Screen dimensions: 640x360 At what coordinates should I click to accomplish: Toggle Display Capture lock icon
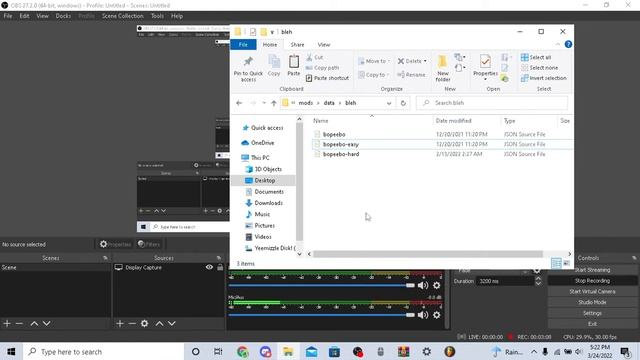(220, 267)
